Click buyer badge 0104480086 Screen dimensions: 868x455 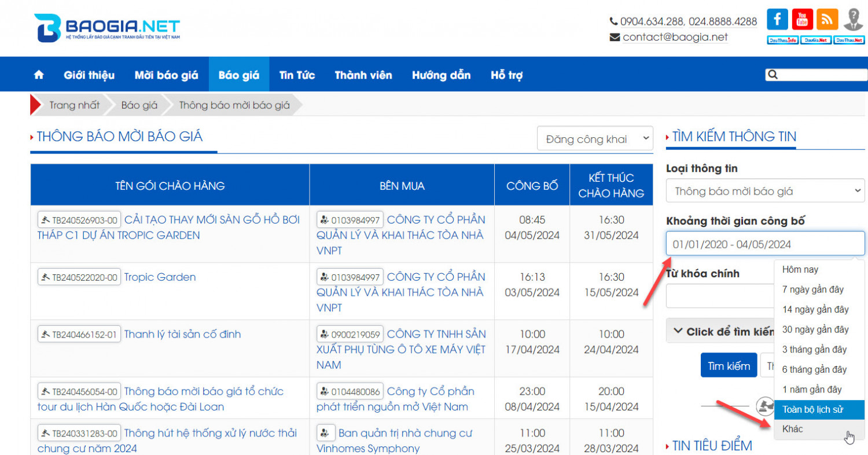350,392
